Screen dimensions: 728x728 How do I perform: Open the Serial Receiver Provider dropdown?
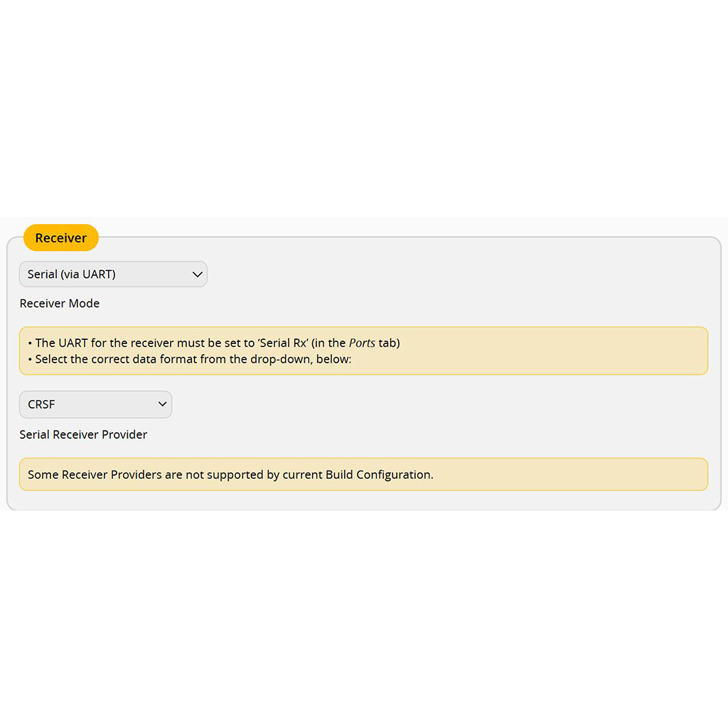click(x=95, y=405)
